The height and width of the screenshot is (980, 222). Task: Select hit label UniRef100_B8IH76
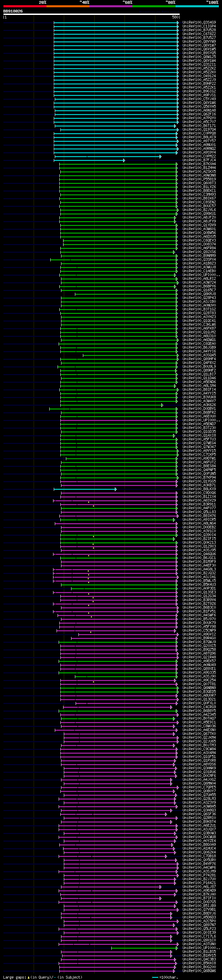199,516
